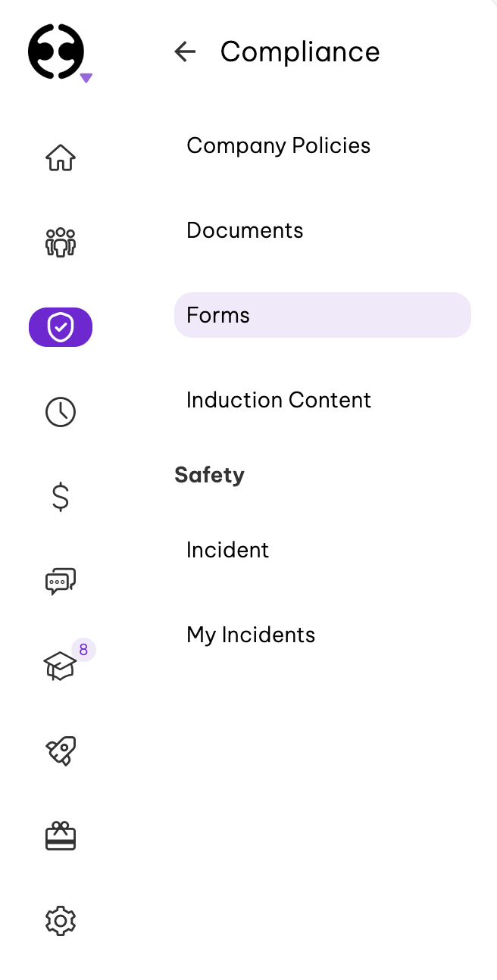Open Induction Content

click(278, 400)
